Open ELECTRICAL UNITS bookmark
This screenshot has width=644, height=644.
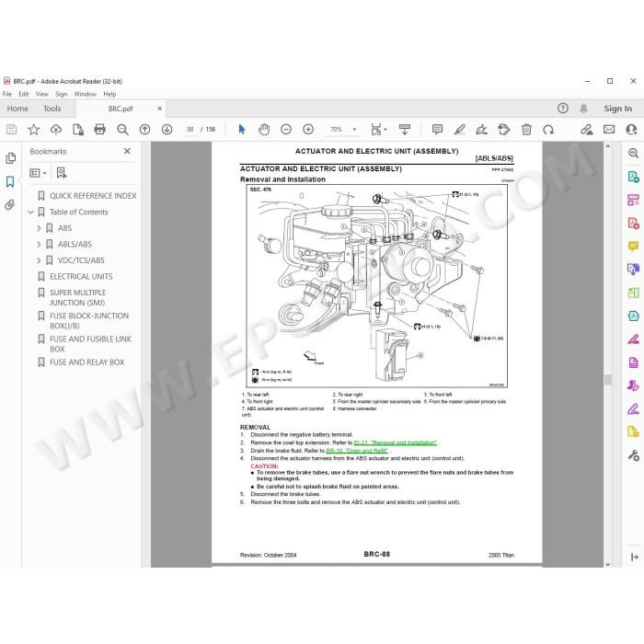point(81,277)
